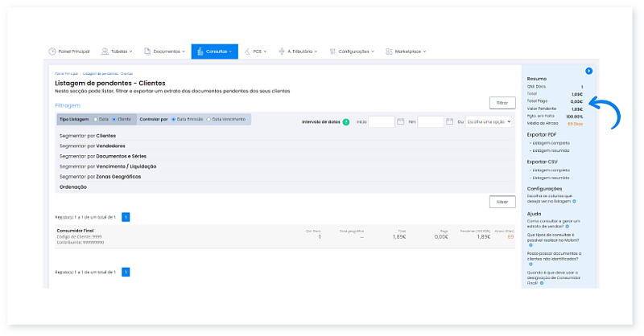The width and height of the screenshot is (644, 336).
Task: Click the top Filtrar button
Action: pos(502,103)
